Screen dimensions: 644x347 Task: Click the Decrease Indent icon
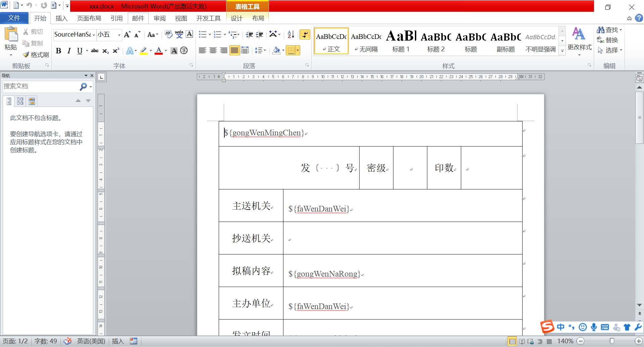tap(249, 35)
